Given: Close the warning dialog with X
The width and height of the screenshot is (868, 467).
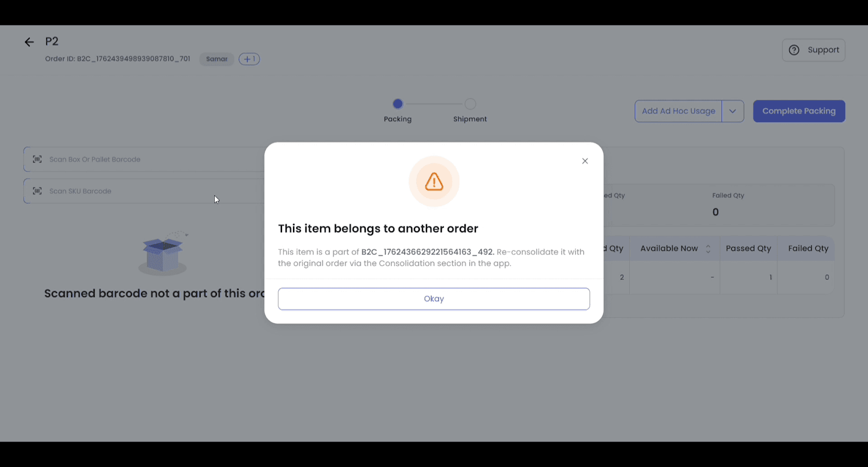Looking at the screenshot, I should [x=585, y=161].
